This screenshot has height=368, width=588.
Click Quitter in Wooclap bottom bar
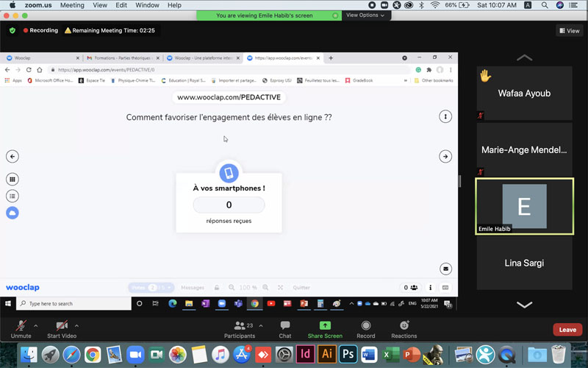coord(301,288)
